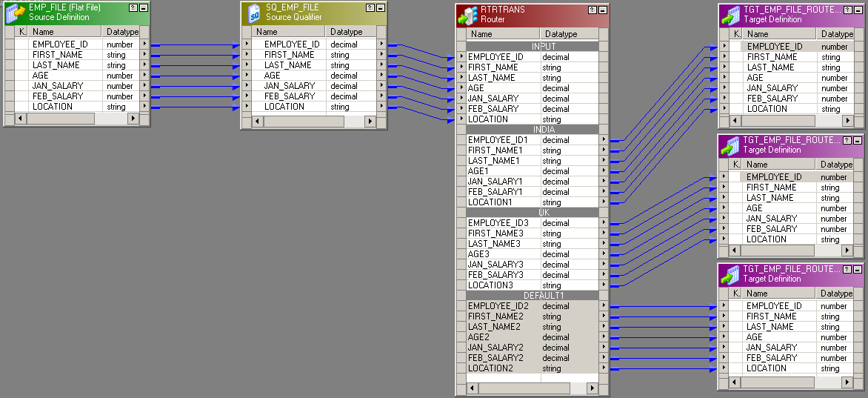Screen dimensions: 868x398
Task: Select the INDIA group header in Router
Action: 544,129
